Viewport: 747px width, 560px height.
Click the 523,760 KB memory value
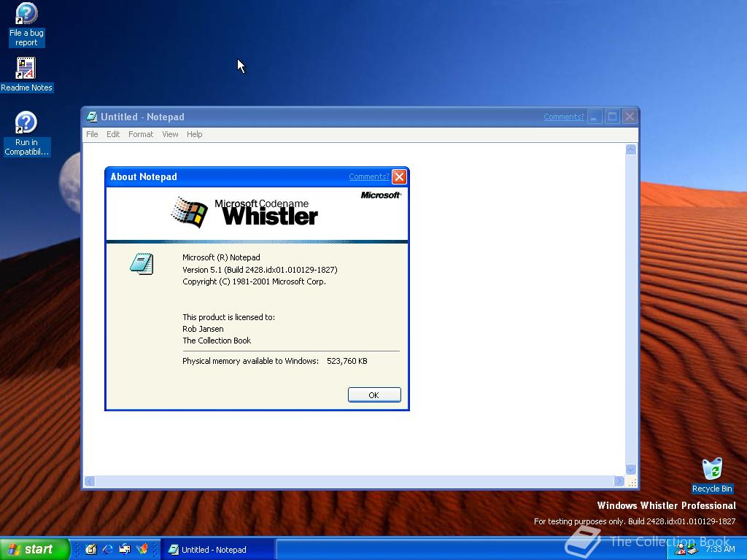pos(347,361)
